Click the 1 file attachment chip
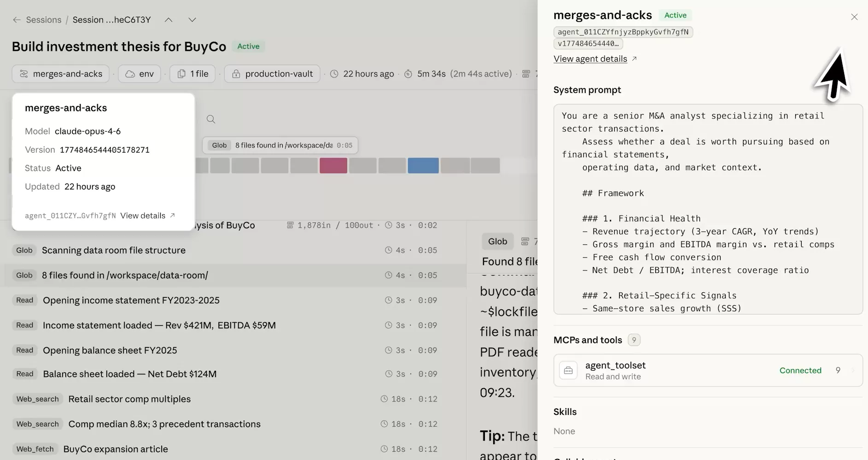The width and height of the screenshot is (868, 460). [192, 74]
